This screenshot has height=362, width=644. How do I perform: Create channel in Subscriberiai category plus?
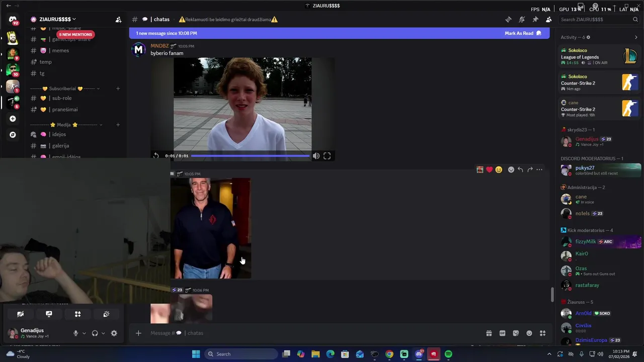[x=118, y=88]
